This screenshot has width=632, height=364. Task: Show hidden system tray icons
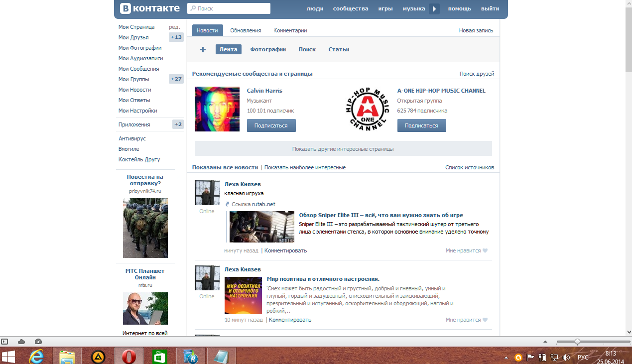(x=506, y=358)
